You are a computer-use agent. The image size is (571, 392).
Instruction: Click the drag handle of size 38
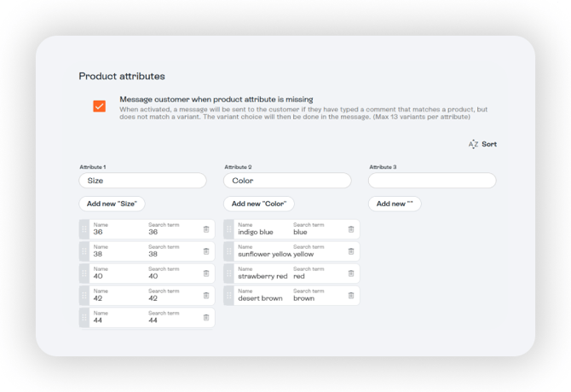pyautogui.click(x=84, y=251)
